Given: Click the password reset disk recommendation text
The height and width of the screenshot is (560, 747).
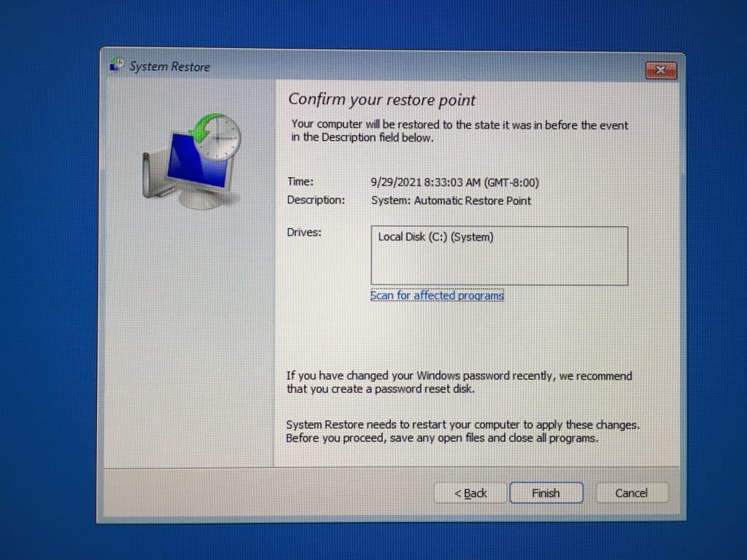Looking at the screenshot, I should (459, 383).
